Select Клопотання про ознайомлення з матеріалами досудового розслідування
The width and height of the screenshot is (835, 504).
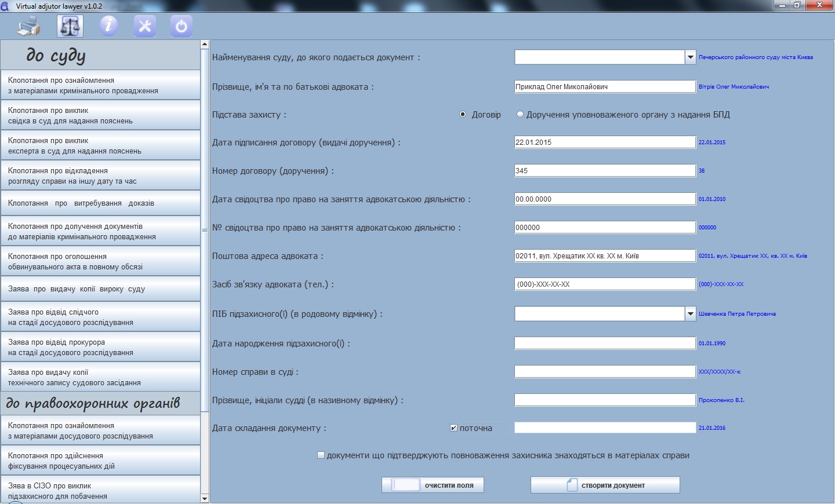pyautogui.click(x=100, y=431)
